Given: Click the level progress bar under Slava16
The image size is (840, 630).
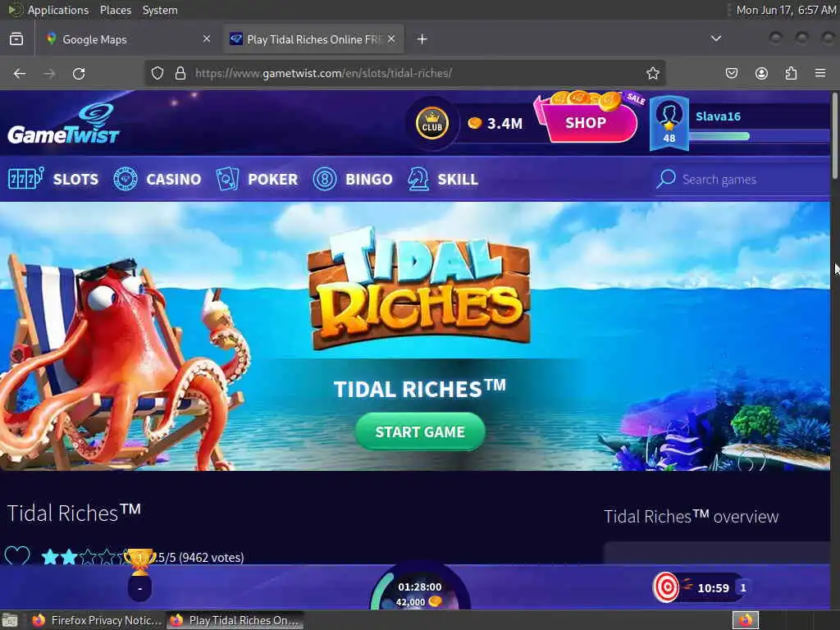Looking at the screenshot, I should [759, 136].
